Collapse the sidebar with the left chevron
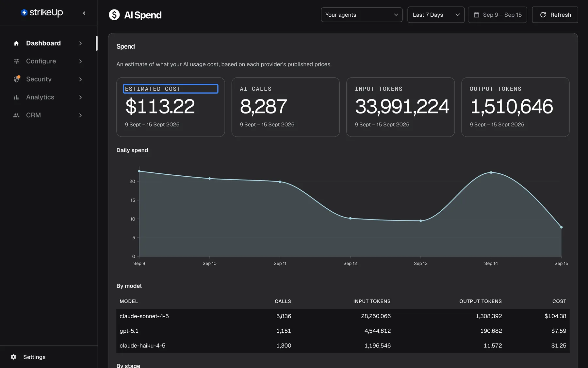The height and width of the screenshot is (368, 588). pos(84,13)
